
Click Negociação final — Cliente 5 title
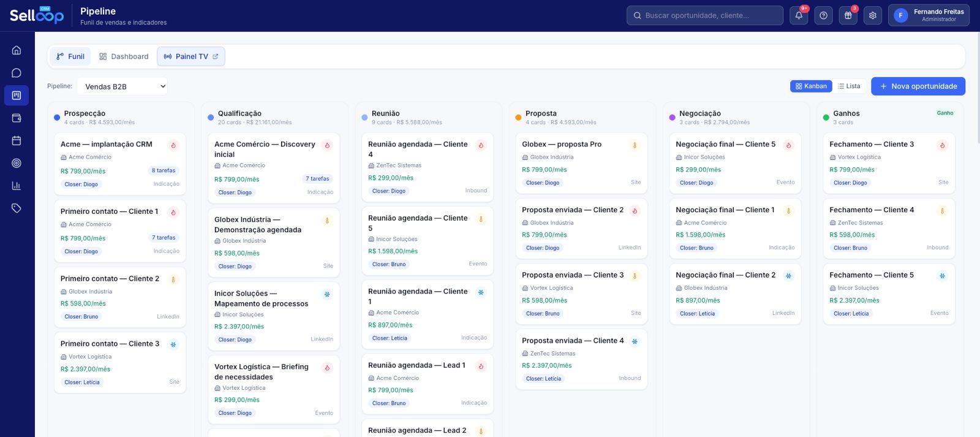click(x=726, y=144)
